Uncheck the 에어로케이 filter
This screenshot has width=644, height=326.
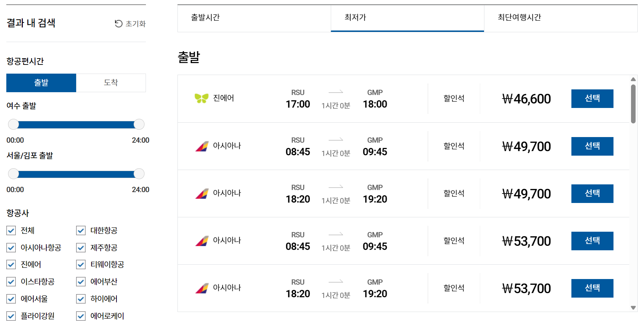click(81, 316)
